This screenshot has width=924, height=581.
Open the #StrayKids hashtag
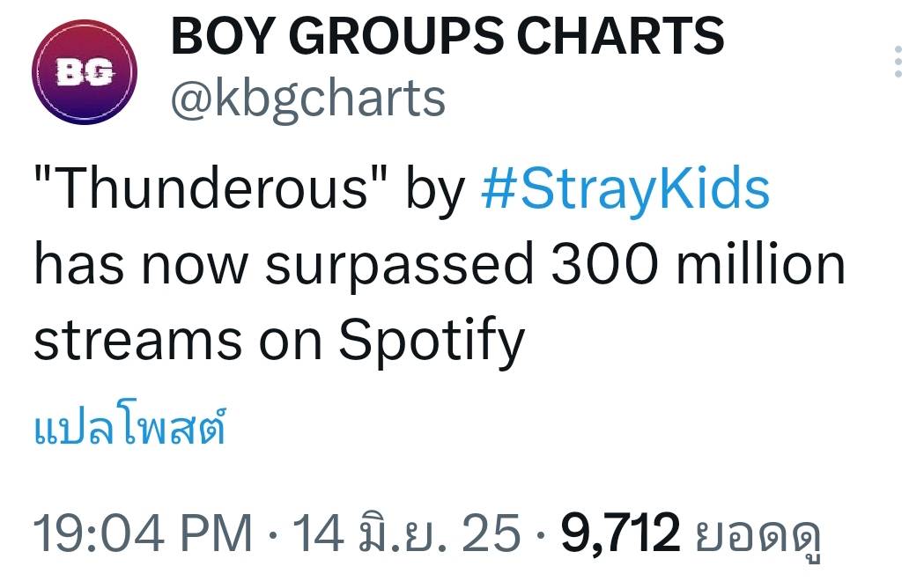point(625,188)
